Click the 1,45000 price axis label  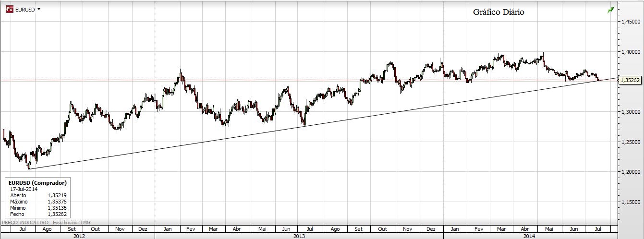631,22
